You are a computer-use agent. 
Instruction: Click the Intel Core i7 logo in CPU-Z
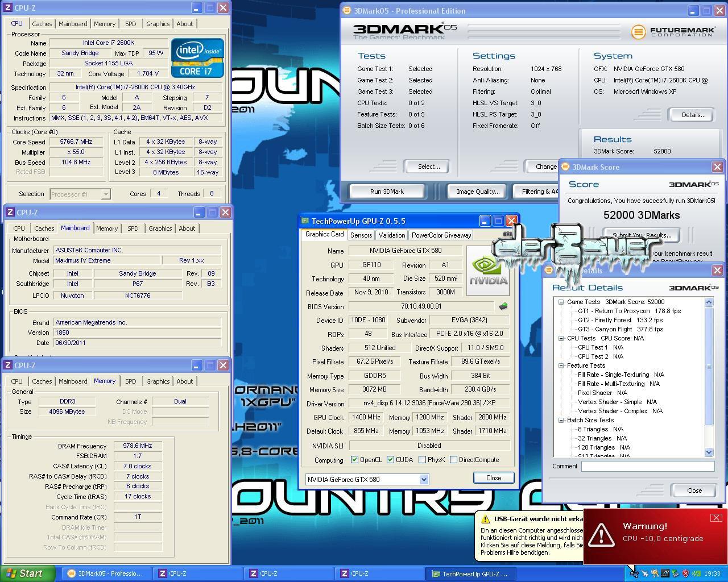coord(197,57)
